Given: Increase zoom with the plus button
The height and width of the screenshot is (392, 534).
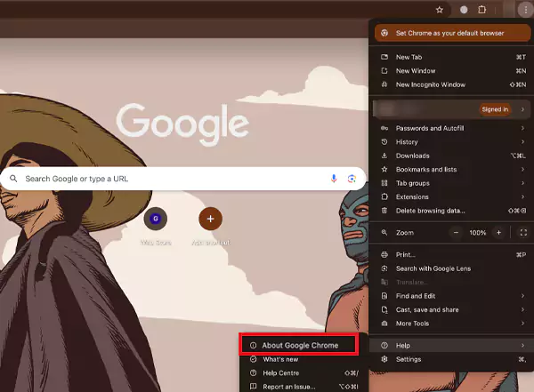Looking at the screenshot, I should coord(499,232).
